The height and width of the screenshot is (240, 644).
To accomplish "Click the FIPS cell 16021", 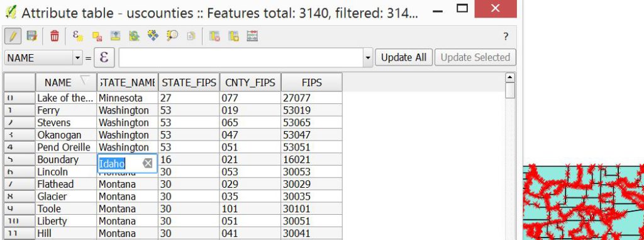I will (312, 159).
